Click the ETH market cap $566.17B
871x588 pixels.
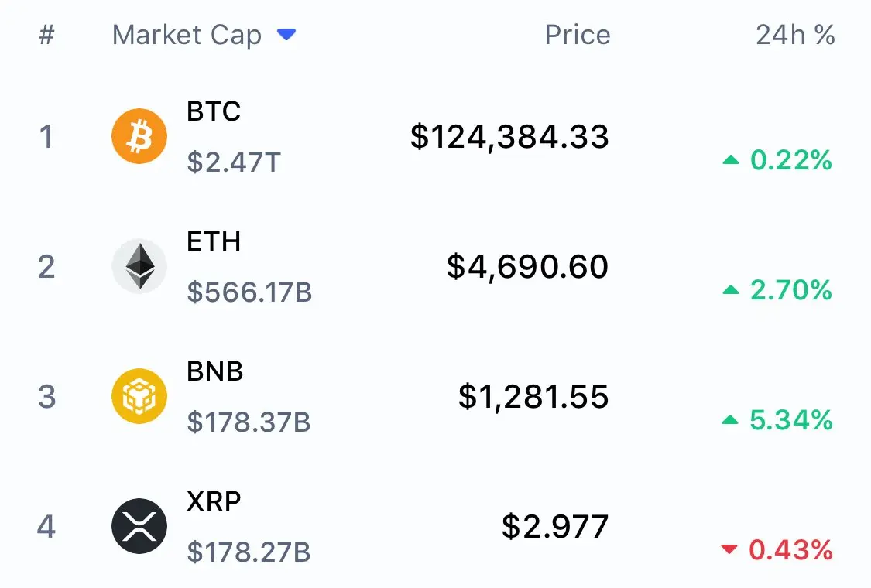point(249,292)
